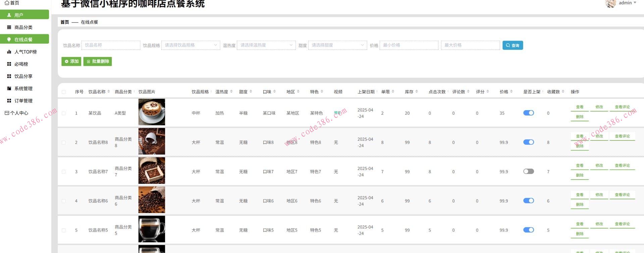The height and width of the screenshot is (253, 644).
Task: Open 订单管理 in the sidebar
Action: [x=23, y=101]
